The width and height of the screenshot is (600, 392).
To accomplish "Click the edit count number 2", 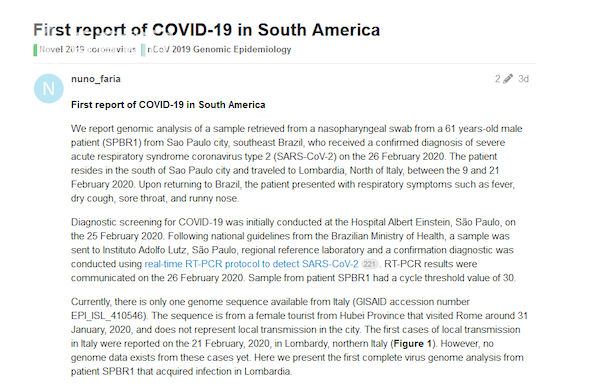I will (x=497, y=79).
